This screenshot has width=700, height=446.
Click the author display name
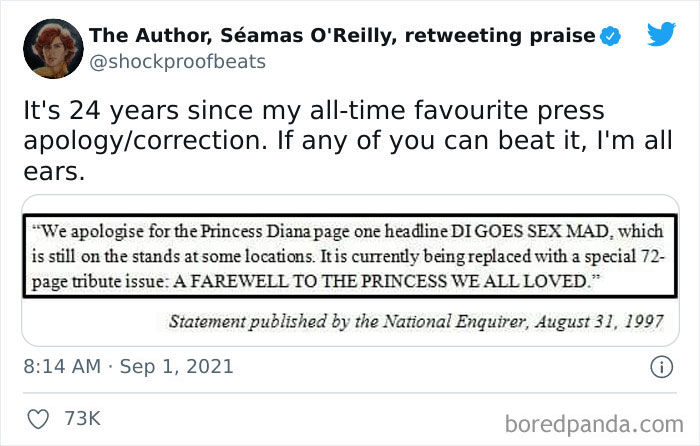point(340,36)
